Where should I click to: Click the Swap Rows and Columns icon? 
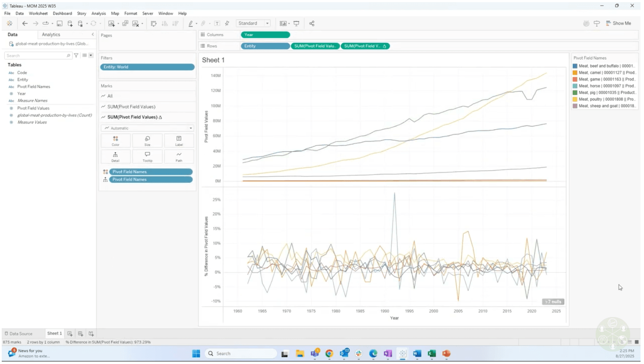[x=154, y=24]
